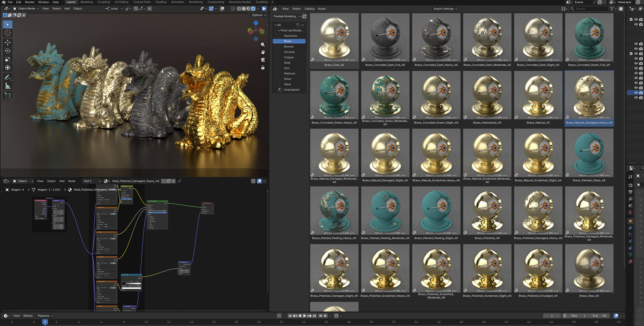The height and width of the screenshot is (326, 644).
Task: Select the Unassigned catalog entry
Action: click(x=291, y=90)
